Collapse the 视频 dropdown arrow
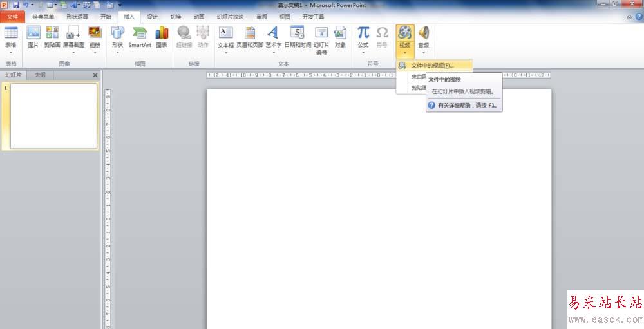644x329 pixels. (405, 53)
